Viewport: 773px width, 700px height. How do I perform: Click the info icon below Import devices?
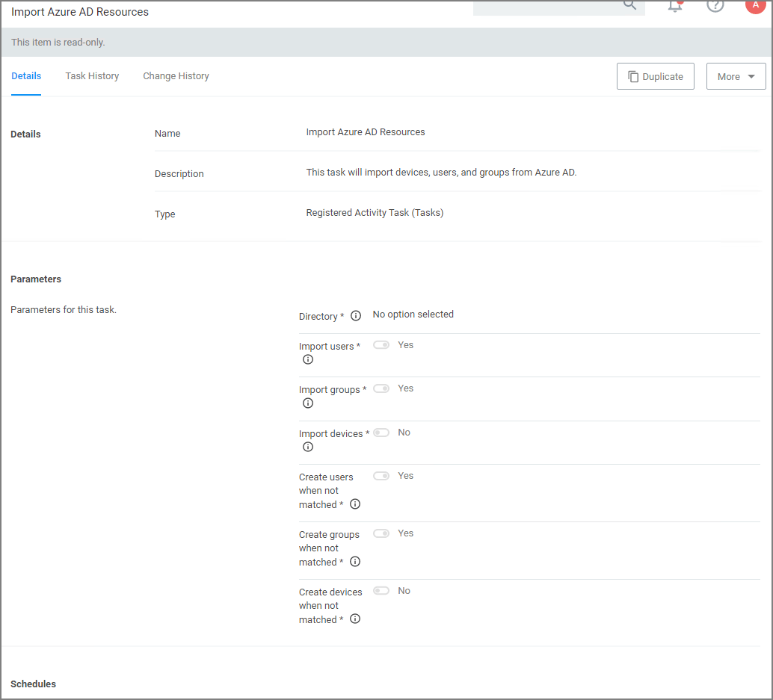click(x=307, y=447)
